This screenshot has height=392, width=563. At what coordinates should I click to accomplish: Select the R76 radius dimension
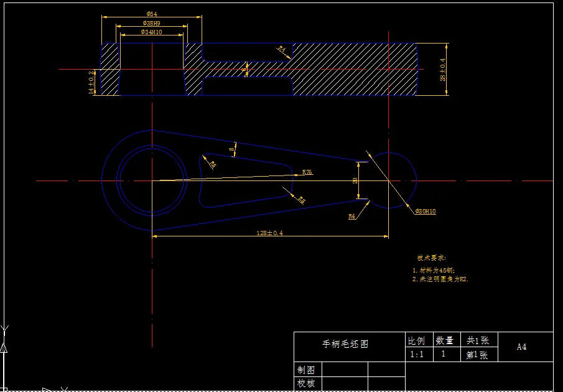coord(308,172)
